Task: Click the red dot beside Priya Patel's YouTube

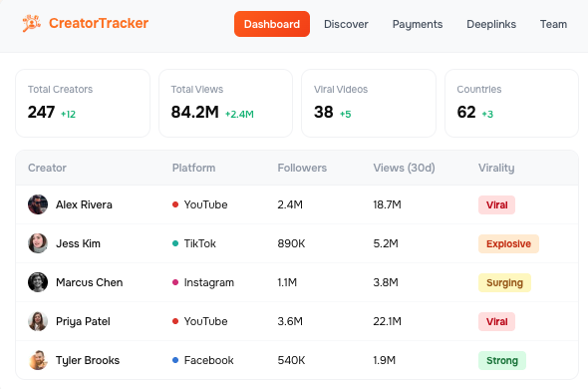Action: pyautogui.click(x=175, y=321)
